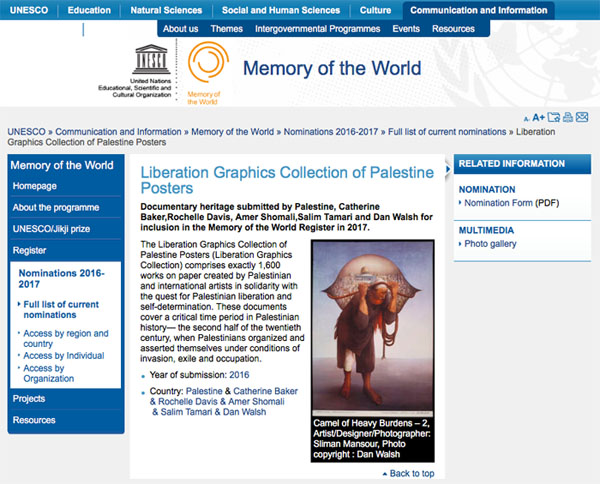Open Resources in left sidebar
The image size is (600, 484).
click(x=34, y=420)
